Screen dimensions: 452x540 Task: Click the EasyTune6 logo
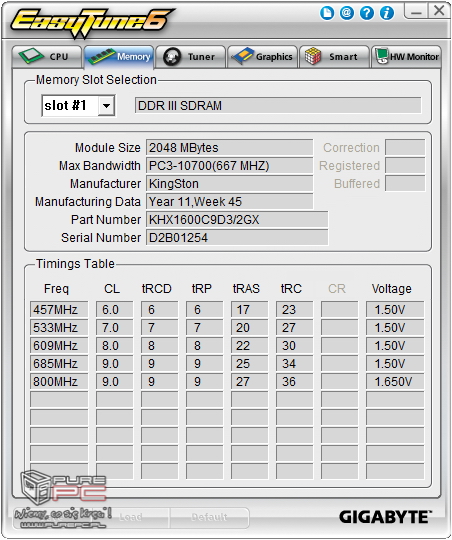point(92,22)
